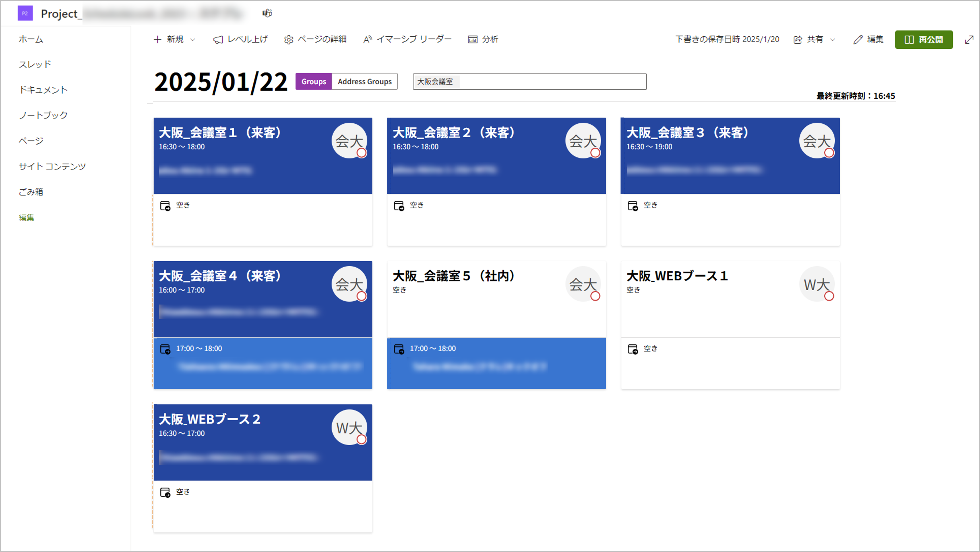980x552 pixels.
Task: Open 大阪_WEBブース１ card title
Action: click(677, 276)
